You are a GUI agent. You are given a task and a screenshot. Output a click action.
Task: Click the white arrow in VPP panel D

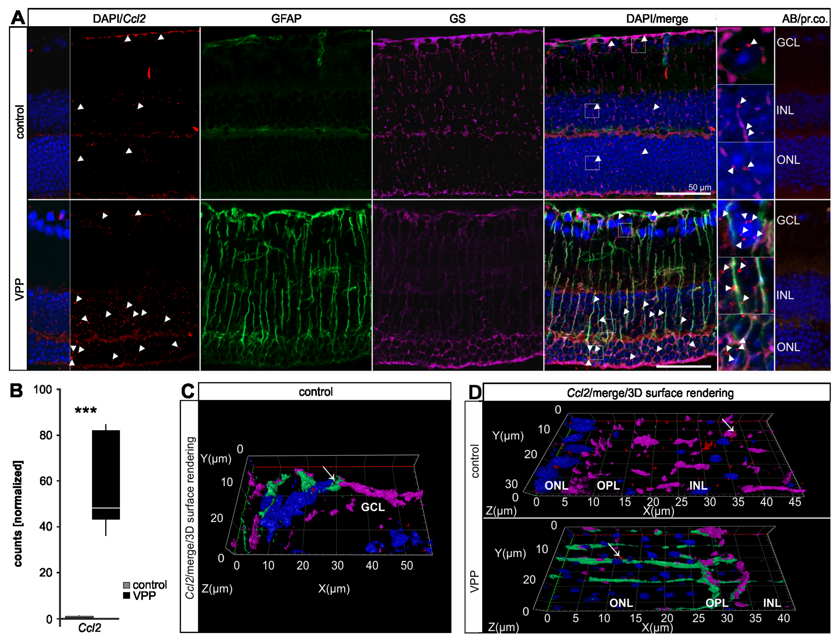pos(613,549)
